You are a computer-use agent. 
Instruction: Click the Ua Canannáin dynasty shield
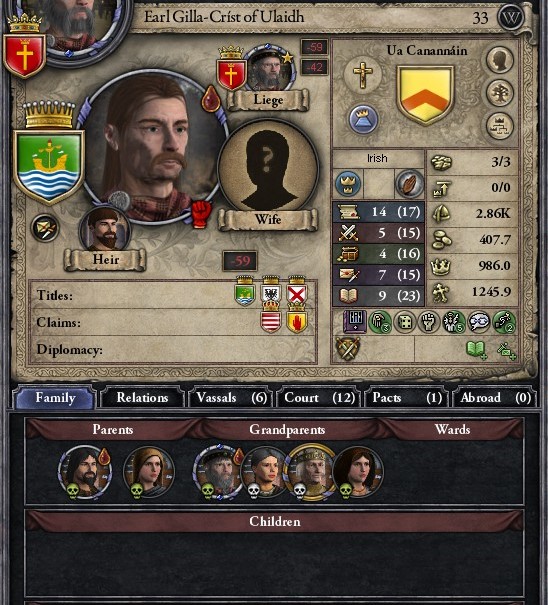425,95
